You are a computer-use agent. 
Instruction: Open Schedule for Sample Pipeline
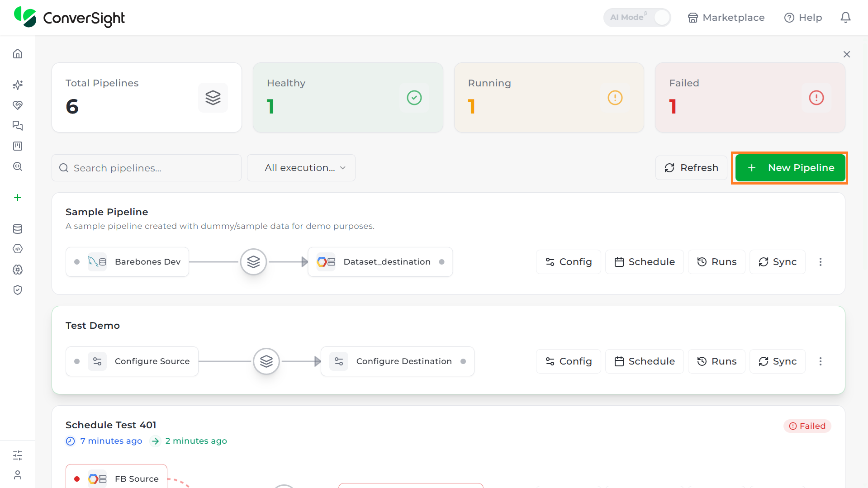(x=645, y=262)
